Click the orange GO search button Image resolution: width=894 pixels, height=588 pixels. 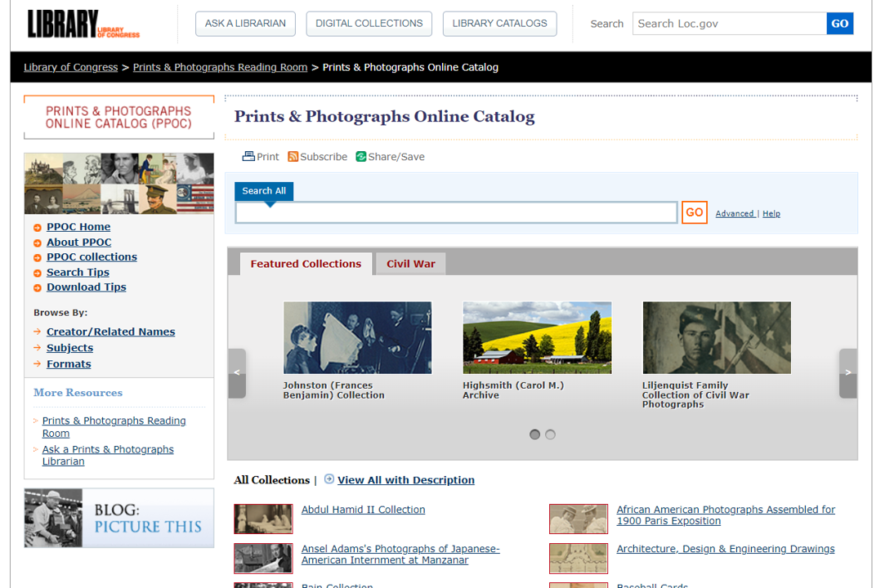pyautogui.click(x=694, y=212)
